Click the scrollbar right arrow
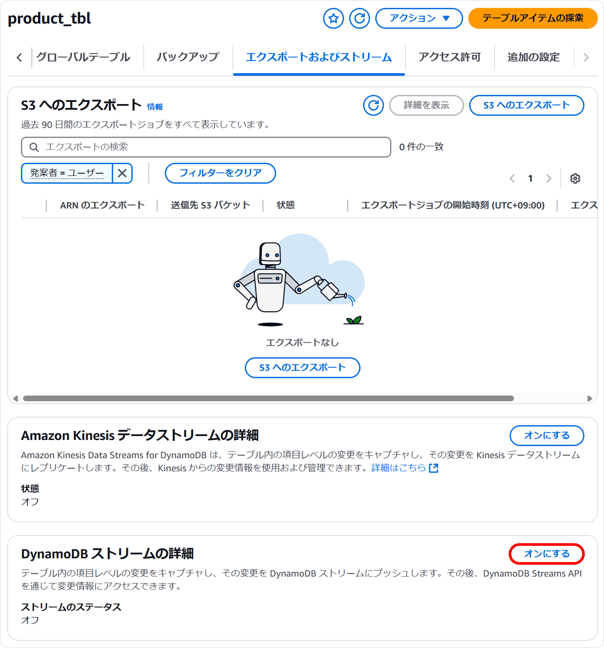This screenshot has width=604, height=648. pyautogui.click(x=590, y=398)
